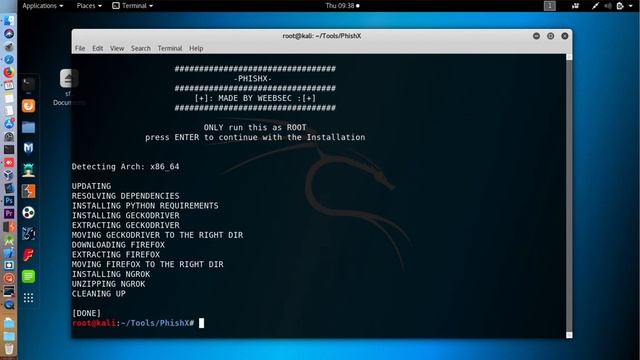The width and height of the screenshot is (640, 360).
Task: Click the '[DONE]' output line
Action: point(86,313)
